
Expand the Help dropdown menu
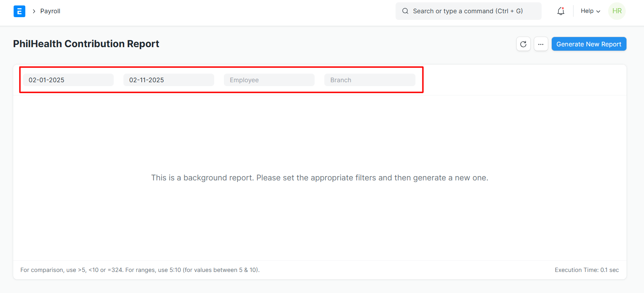coord(590,11)
